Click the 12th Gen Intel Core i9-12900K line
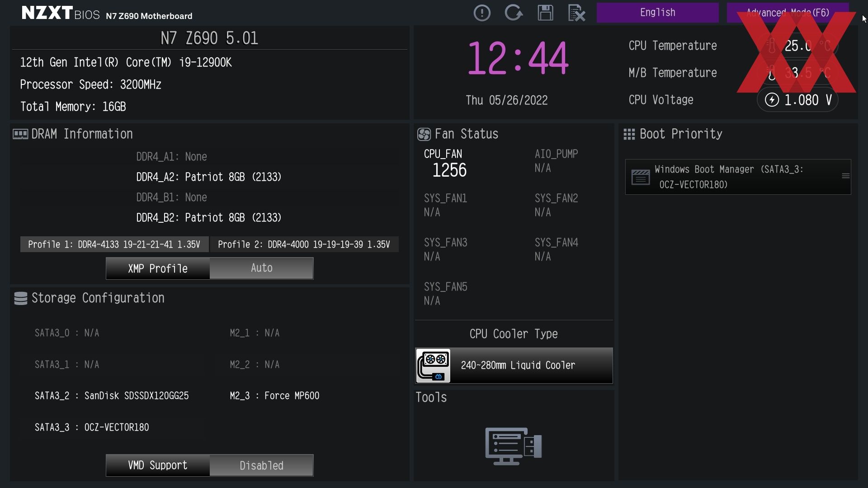This screenshot has height=488, width=868. click(x=126, y=62)
